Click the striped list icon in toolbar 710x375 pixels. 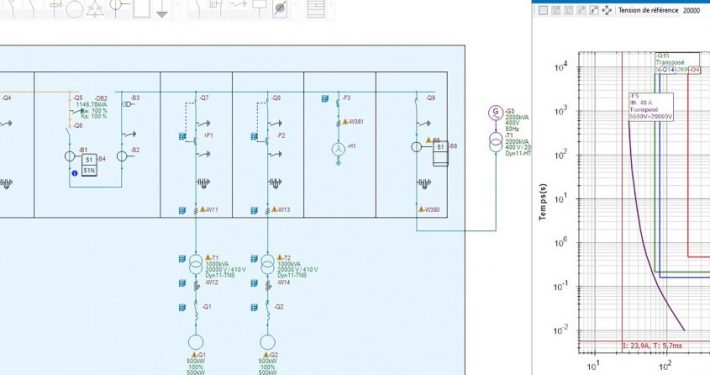(x=316, y=9)
